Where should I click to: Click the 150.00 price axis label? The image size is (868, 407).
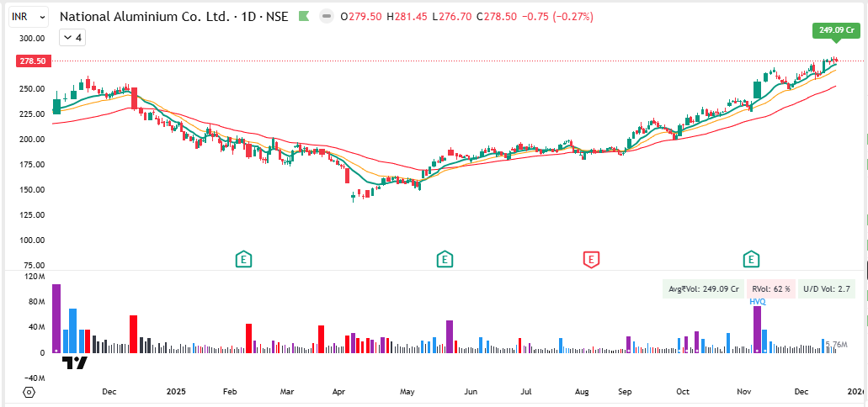33,190
